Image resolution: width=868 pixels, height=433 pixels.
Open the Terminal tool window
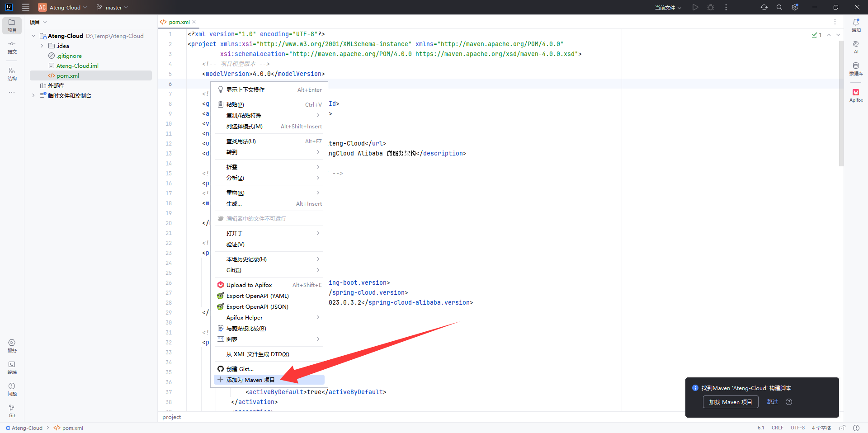(12, 367)
